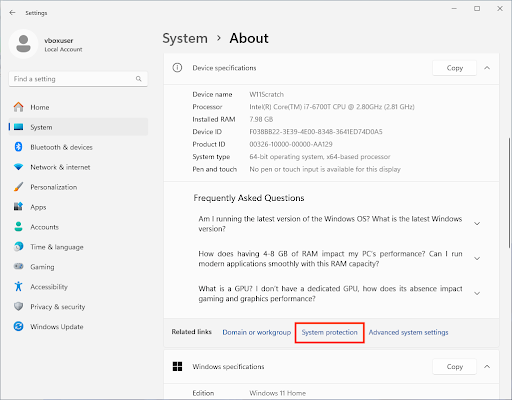Click the search magnifier icon

click(139, 79)
